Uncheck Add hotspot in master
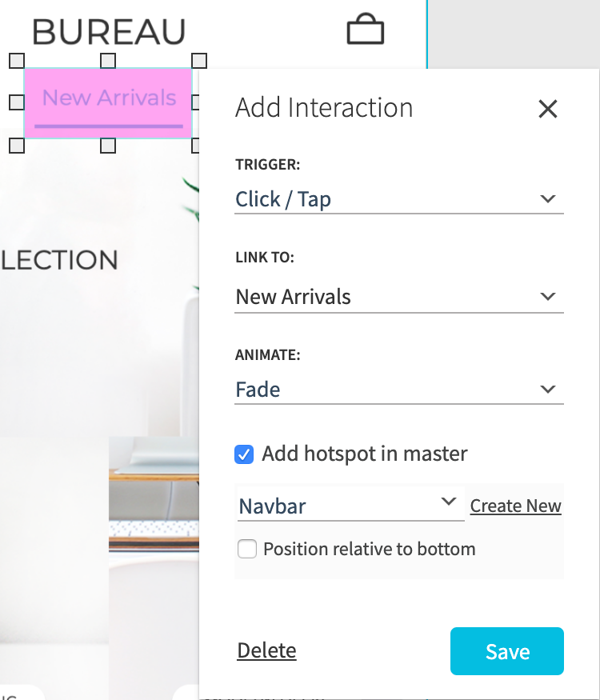 244,454
